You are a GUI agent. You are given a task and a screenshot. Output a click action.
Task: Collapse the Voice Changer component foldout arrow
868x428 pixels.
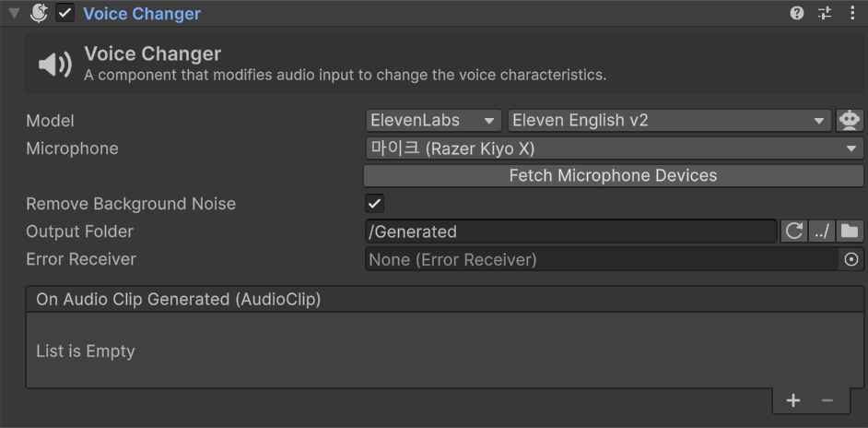coord(14,14)
